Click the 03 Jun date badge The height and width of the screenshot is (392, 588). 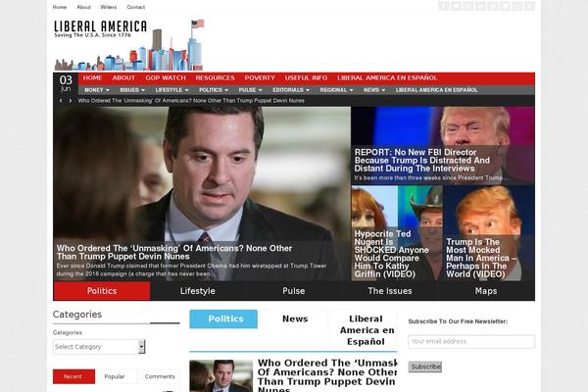coord(66,83)
